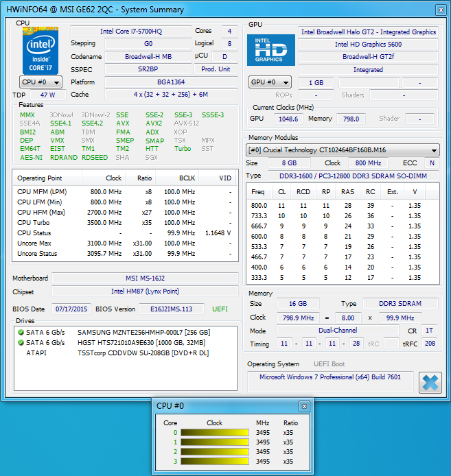The image size is (451, 476).
Task: Click the module Clock value 800 MHz
Action: coord(368,163)
